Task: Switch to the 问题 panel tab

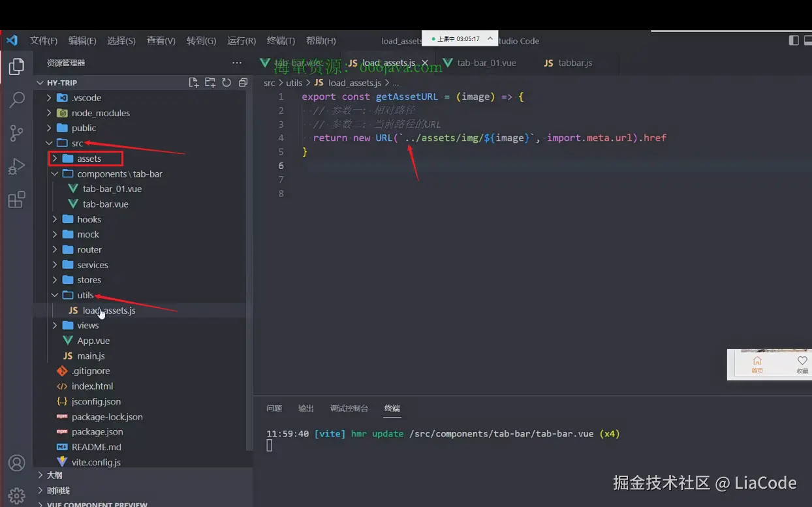Action: tap(274, 408)
